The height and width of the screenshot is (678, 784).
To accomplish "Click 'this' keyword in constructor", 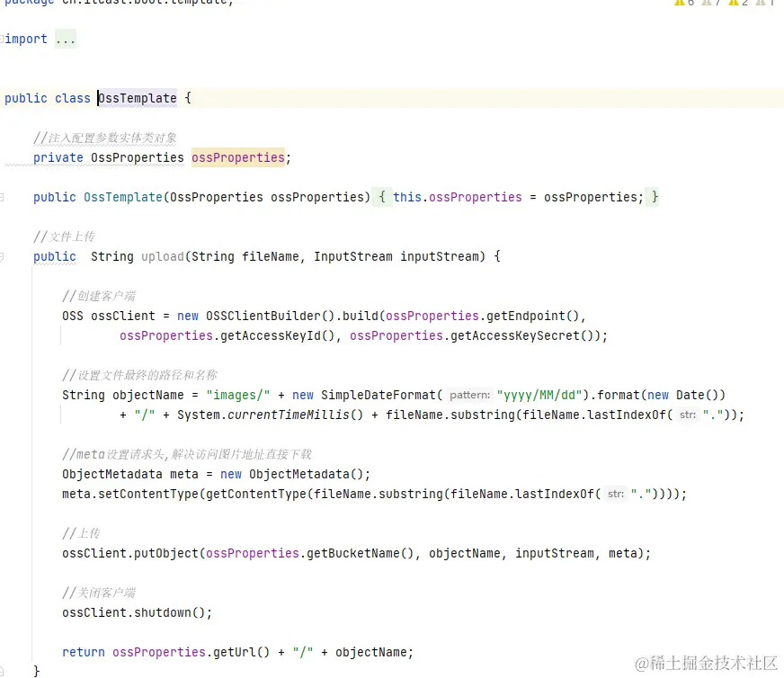I will point(407,197).
